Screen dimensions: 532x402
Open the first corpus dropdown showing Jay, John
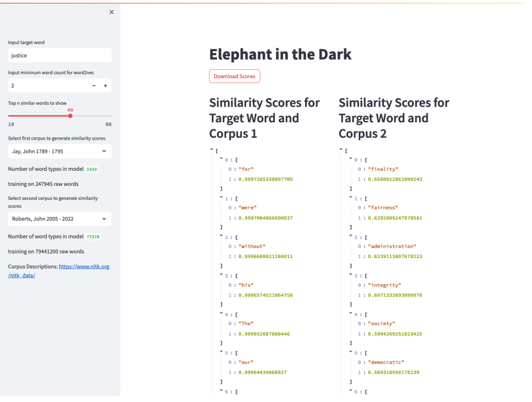pos(59,151)
